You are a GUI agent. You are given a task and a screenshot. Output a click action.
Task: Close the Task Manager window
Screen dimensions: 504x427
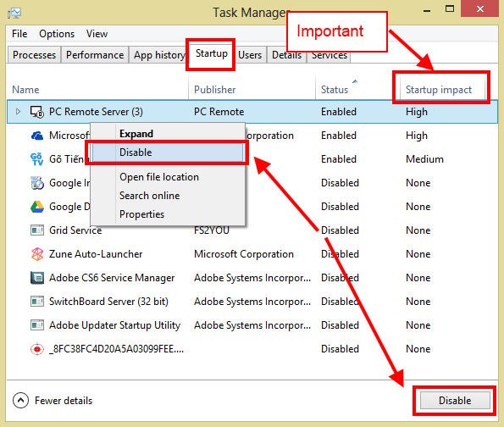pyautogui.click(x=480, y=8)
